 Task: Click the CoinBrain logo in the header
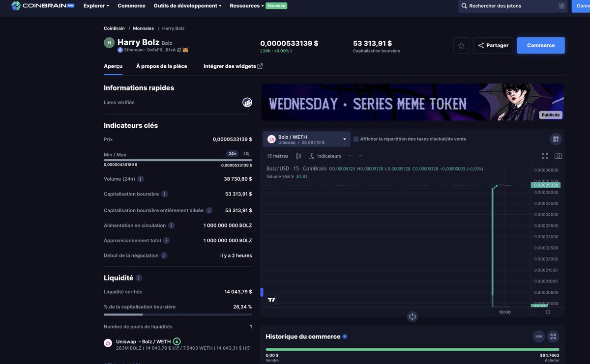click(x=43, y=6)
